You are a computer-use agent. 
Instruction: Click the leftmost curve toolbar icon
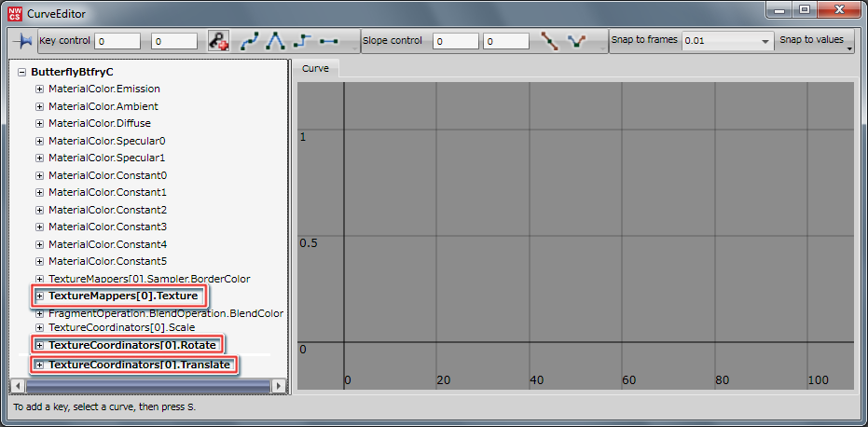(x=22, y=41)
